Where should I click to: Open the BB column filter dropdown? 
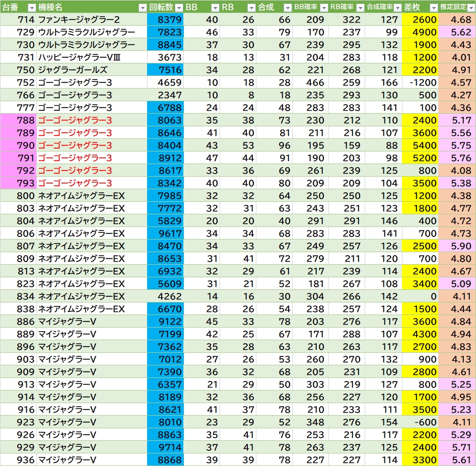click(x=215, y=8)
